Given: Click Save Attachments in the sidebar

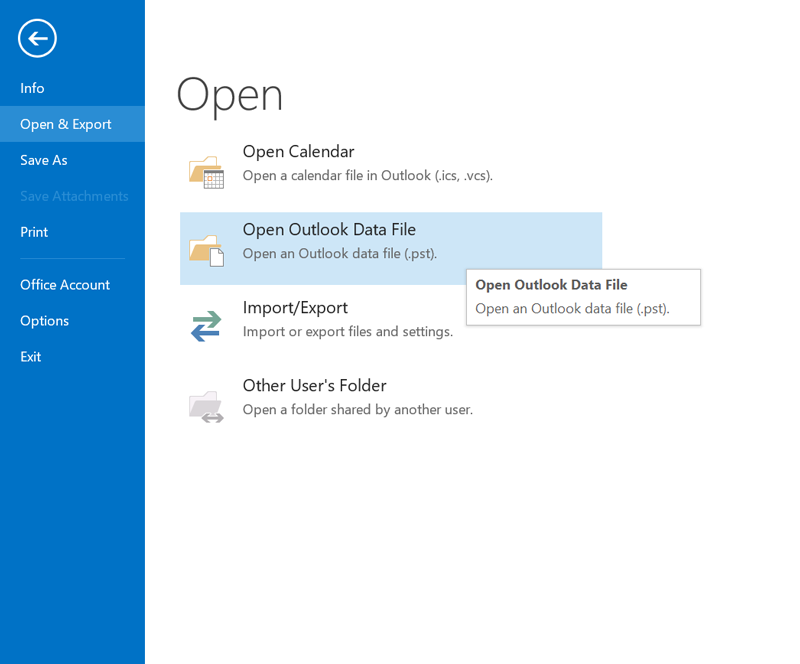Looking at the screenshot, I should (x=74, y=196).
